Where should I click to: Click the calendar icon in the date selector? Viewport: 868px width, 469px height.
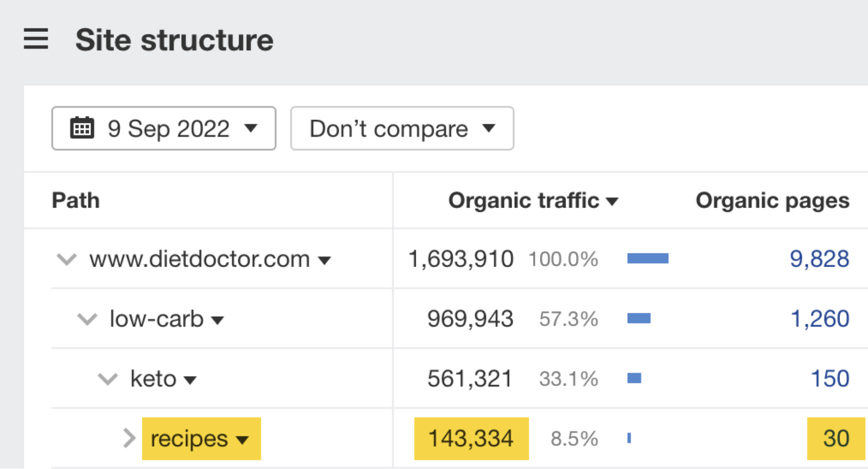(x=83, y=128)
